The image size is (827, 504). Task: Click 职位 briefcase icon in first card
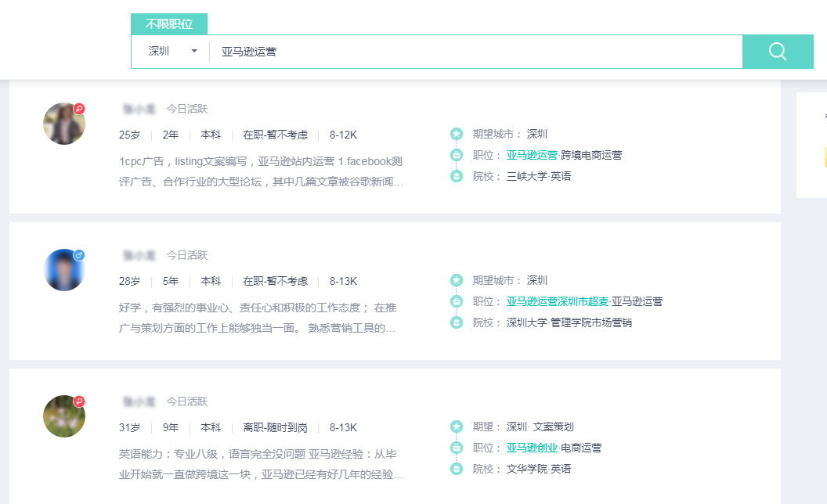point(457,155)
